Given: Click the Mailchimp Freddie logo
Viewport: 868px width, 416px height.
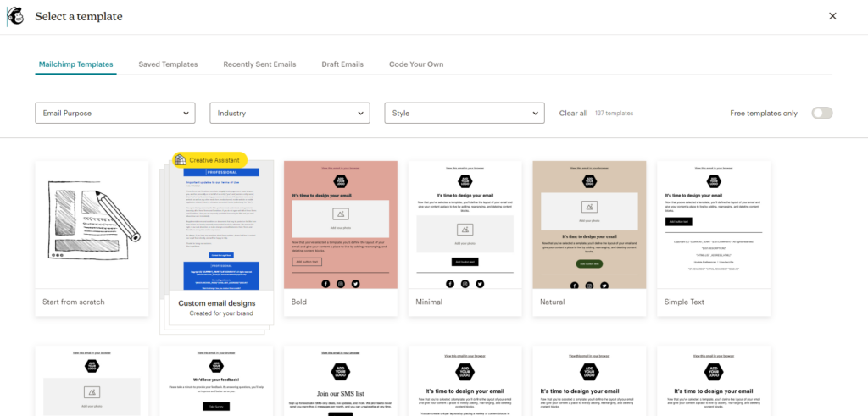Looking at the screenshot, I should [15, 17].
